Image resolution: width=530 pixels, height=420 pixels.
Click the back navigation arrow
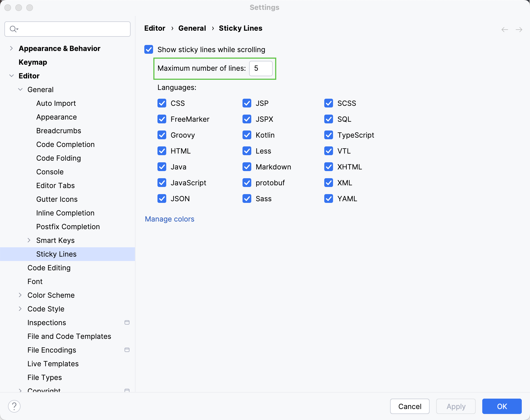(x=504, y=29)
